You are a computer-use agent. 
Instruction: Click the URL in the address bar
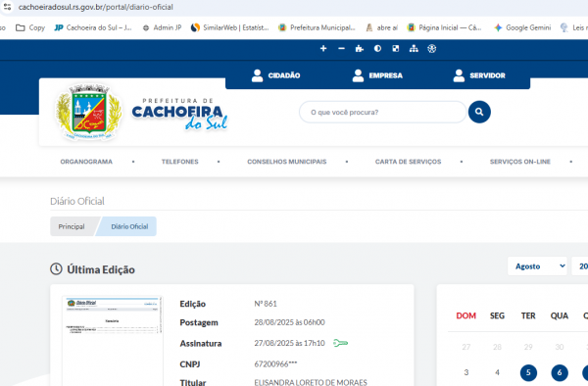pyautogui.click(x=96, y=7)
